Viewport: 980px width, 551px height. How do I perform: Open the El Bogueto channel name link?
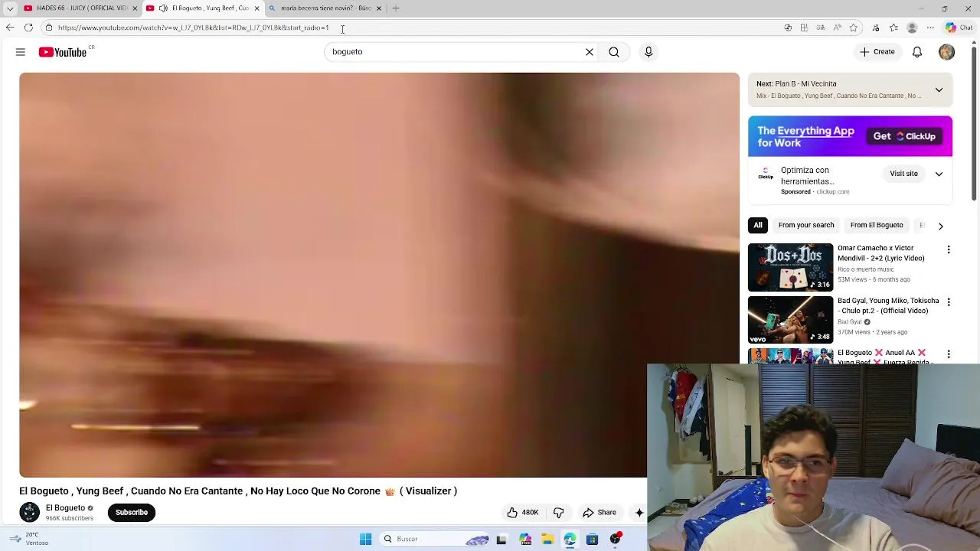click(x=65, y=507)
